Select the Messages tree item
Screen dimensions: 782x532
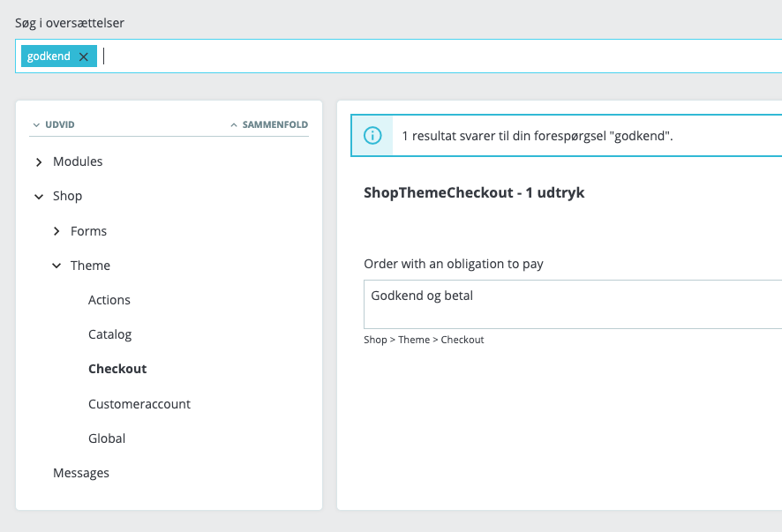click(81, 473)
